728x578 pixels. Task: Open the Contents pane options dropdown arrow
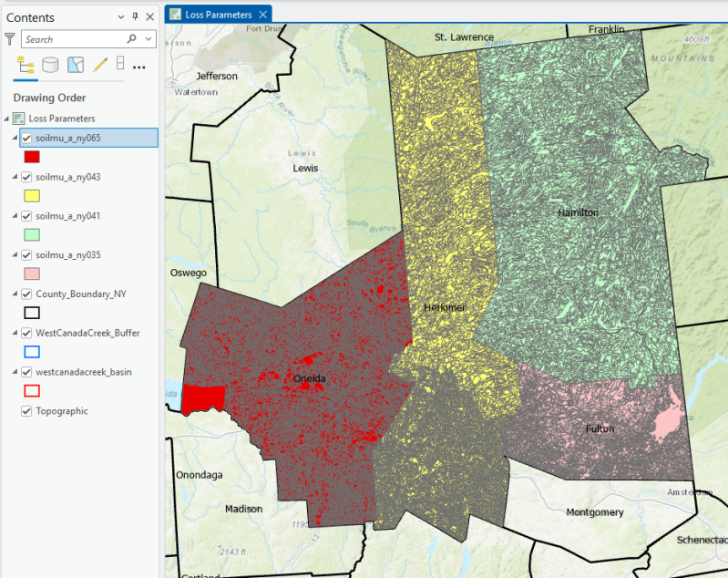tap(121, 17)
